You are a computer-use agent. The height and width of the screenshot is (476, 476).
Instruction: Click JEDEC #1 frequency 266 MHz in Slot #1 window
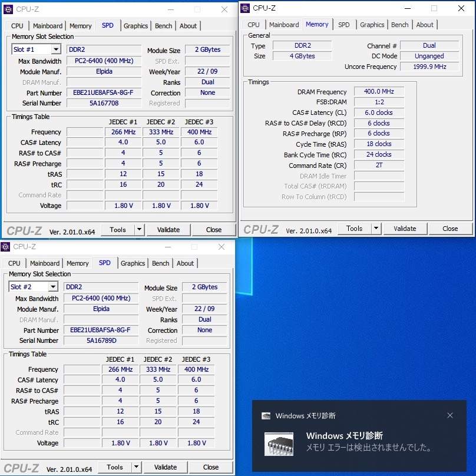(x=123, y=132)
